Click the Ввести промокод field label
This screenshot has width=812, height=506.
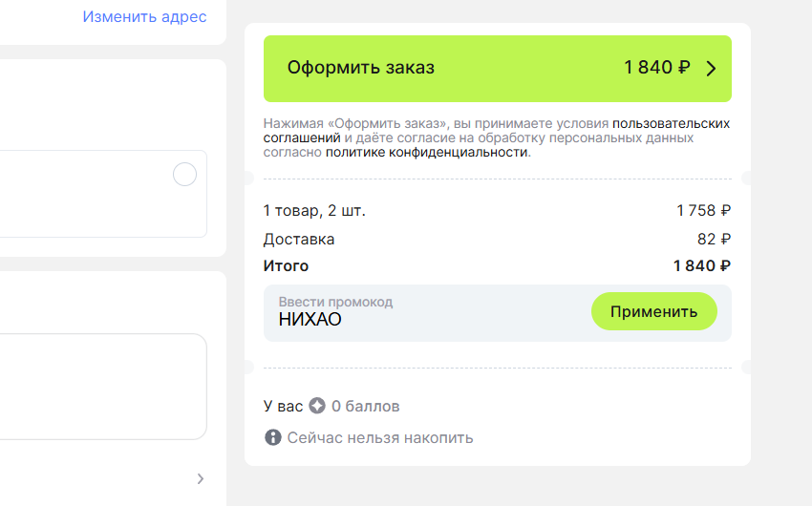pos(335,302)
